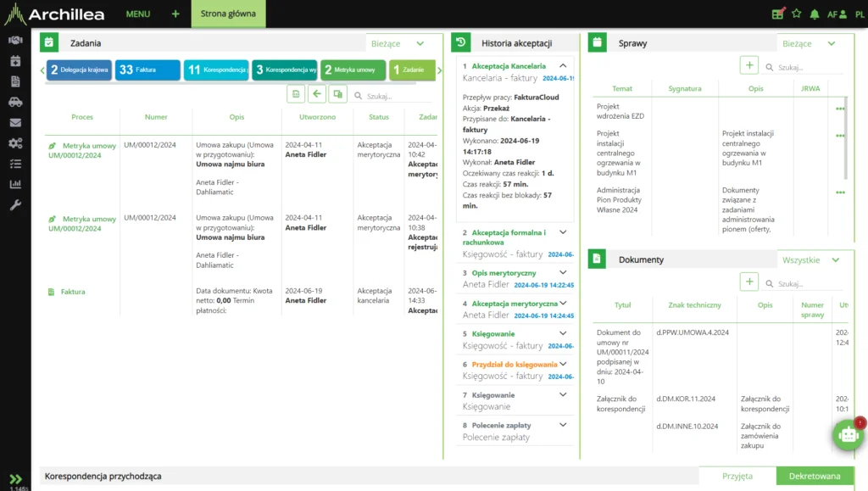This screenshot has height=491, width=868.
Task: Open the wrench tools icon in sidebar
Action: [x=14, y=204]
